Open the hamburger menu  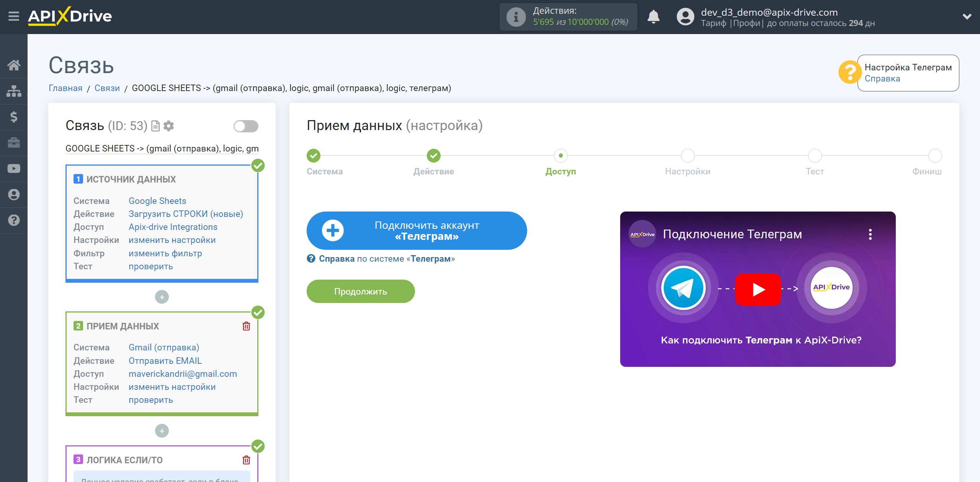click(14, 16)
